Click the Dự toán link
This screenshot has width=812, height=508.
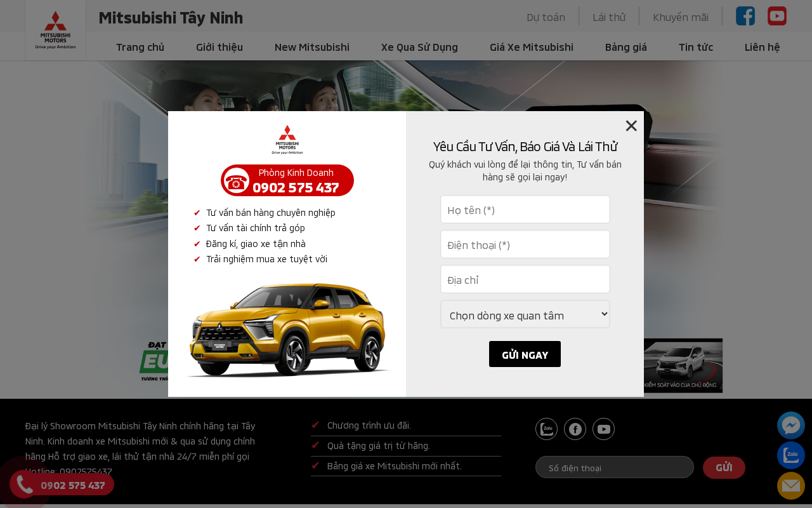click(x=546, y=17)
